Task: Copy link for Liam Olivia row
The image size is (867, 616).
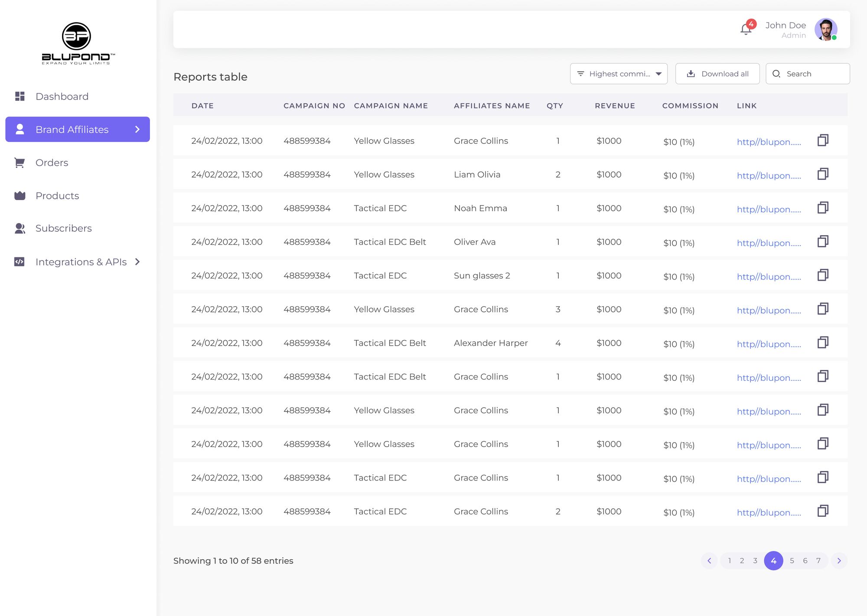Action: 822,174
